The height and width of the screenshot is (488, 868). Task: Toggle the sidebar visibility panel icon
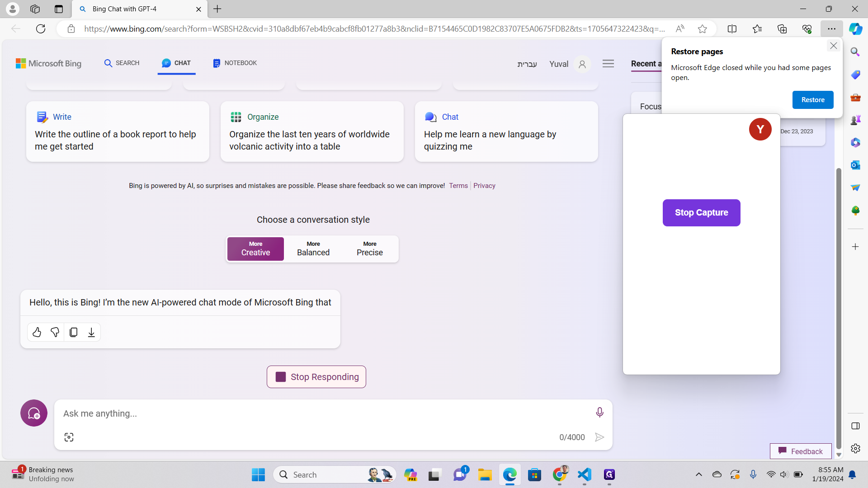[x=855, y=426]
